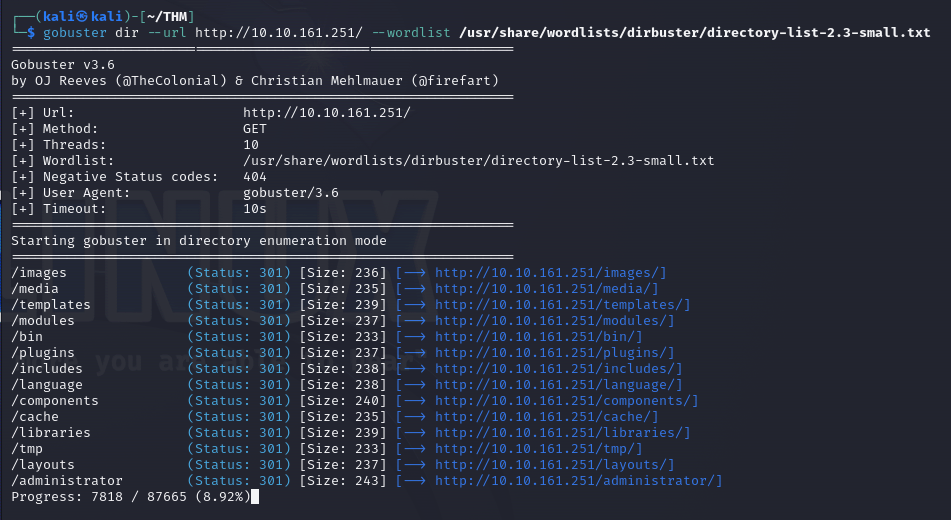Click the /tmp path result

click(x=27, y=448)
